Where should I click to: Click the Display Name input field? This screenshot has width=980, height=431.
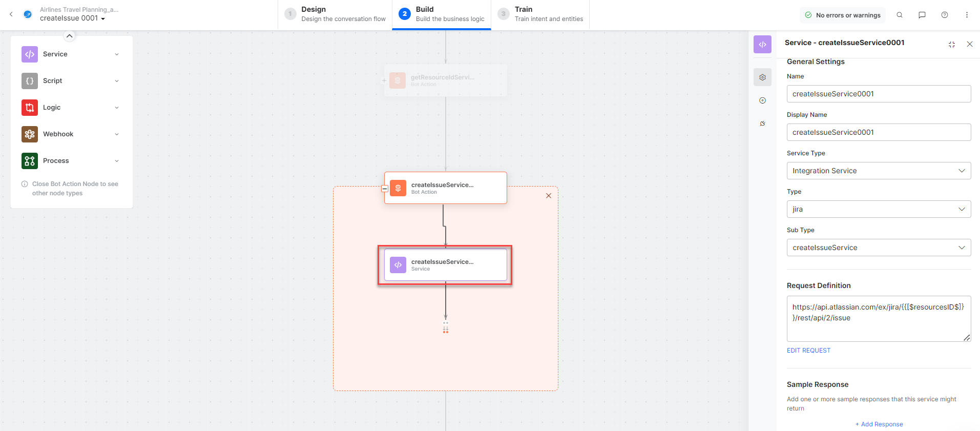point(878,132)
